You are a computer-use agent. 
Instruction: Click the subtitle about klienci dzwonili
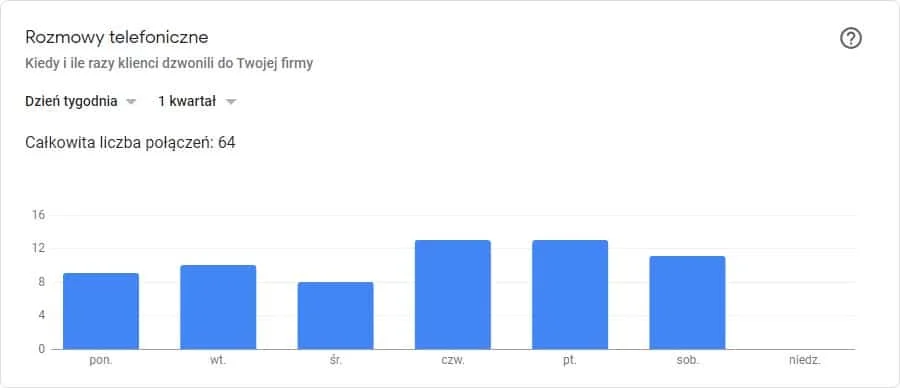tap(169, 63)
